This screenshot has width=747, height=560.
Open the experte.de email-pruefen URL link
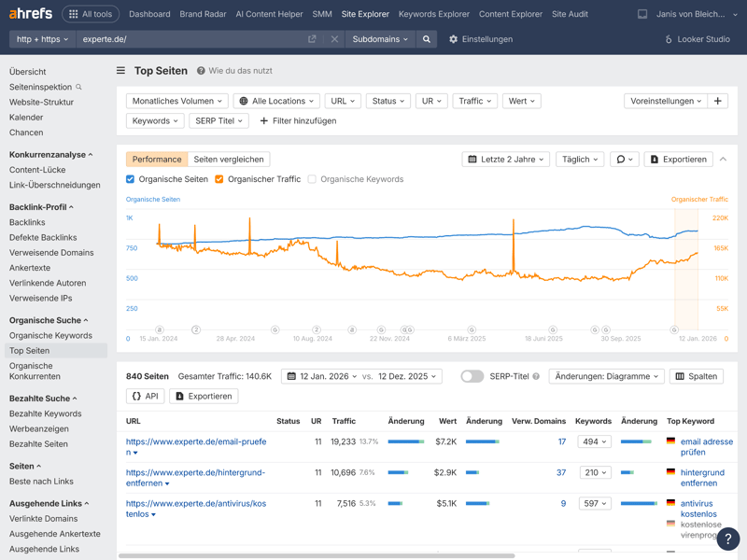tap(196, 441)
